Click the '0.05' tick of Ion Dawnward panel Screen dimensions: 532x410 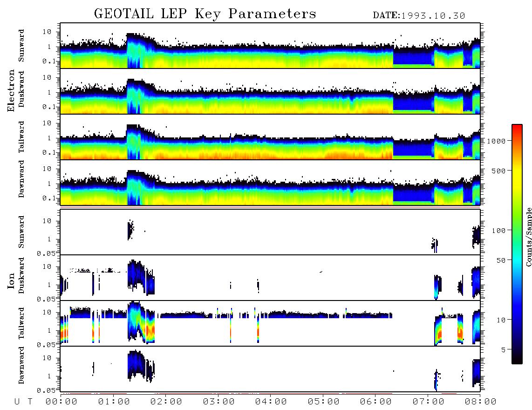tap(46, 390)
